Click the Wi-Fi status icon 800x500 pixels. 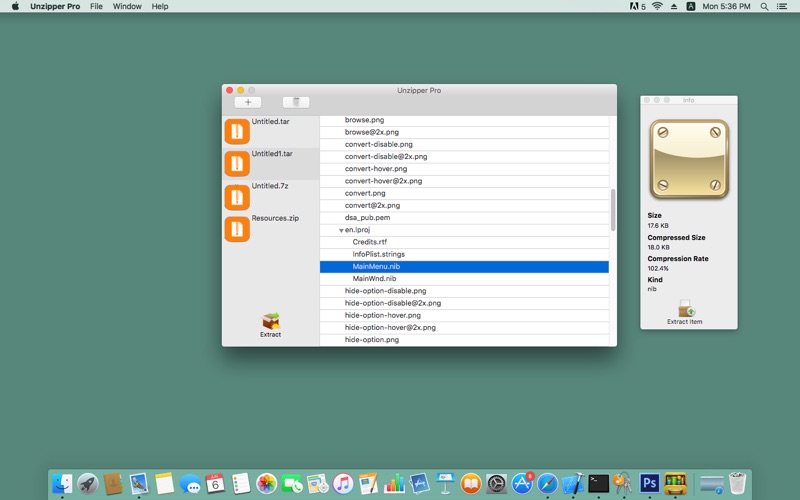pos(657,6)
